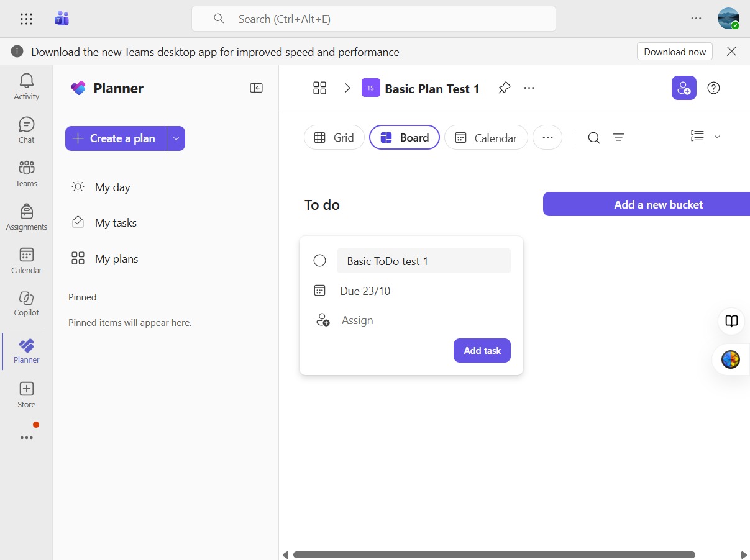
Task: Search tasks in this plan
Action: click(594, 138)
